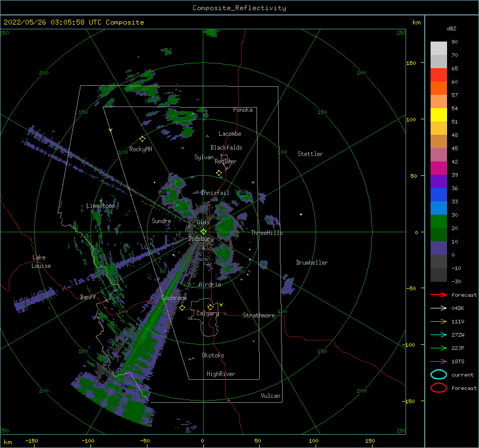The width and height of the screenshot is (479, 448).
Task: Click the Lacombe label
Action: (230, 134)
